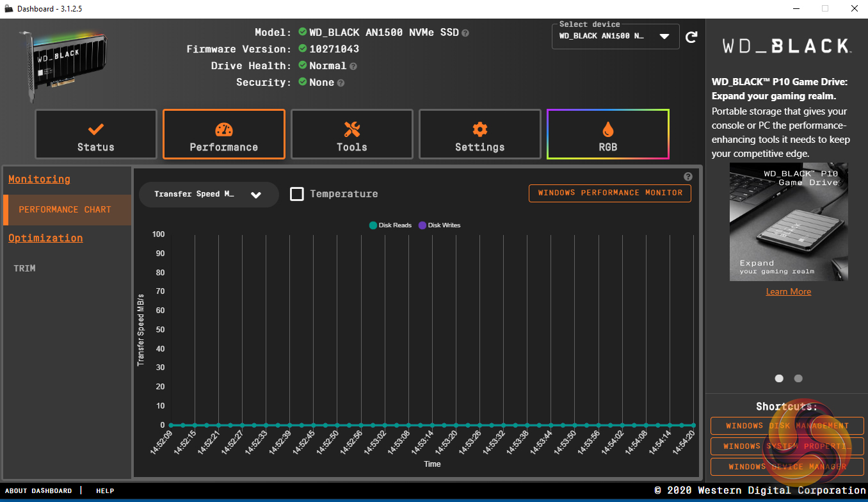Open the Status tab

(x=96, y=134)
